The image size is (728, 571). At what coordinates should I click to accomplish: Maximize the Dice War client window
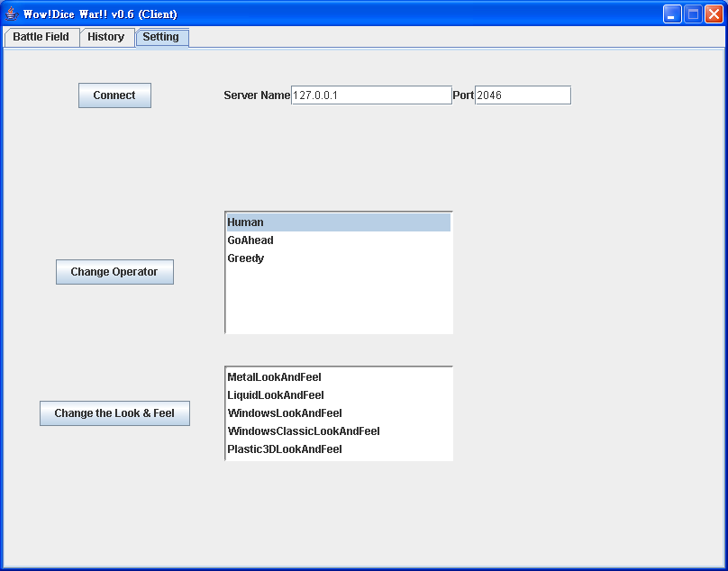693,14
